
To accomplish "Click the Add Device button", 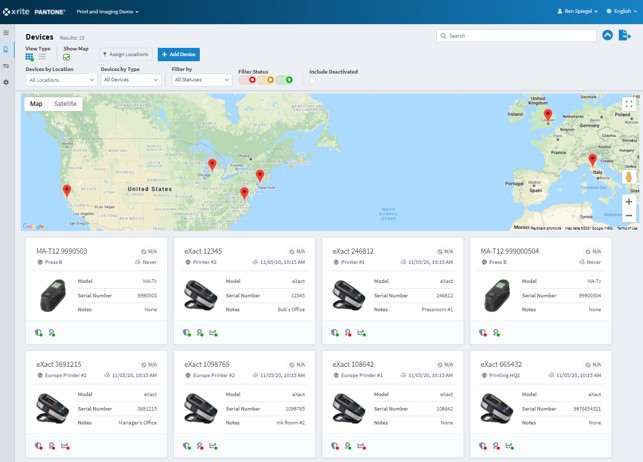I will coord(179,54).
